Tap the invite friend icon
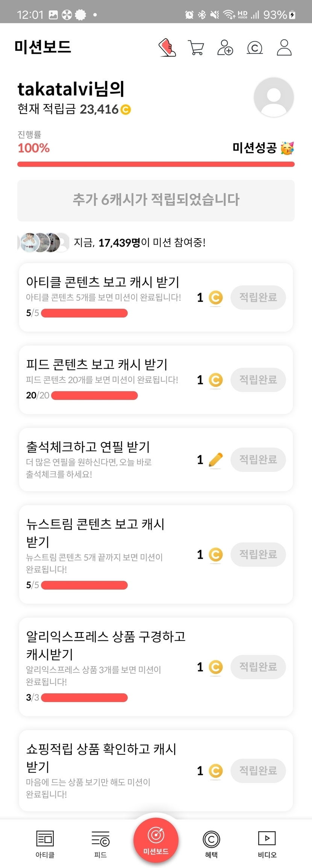Screen dimensions: 312x868 click(x=225, y=48)
